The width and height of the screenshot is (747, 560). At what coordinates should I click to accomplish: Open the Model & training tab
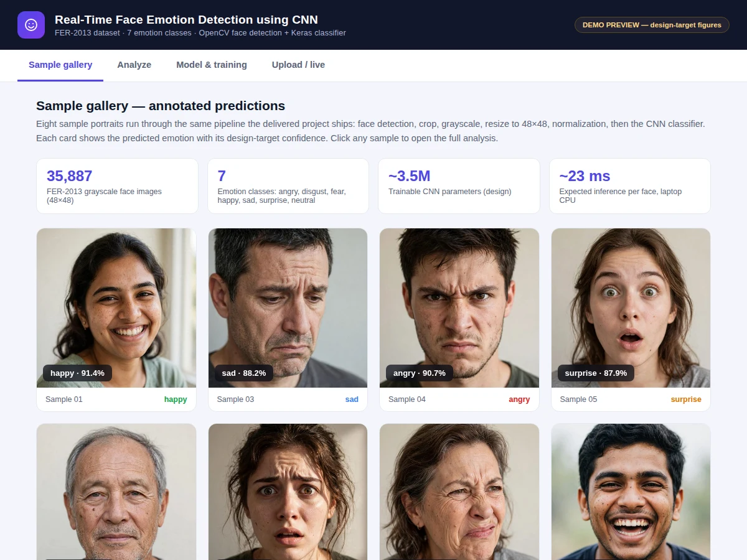coord(212,65)
